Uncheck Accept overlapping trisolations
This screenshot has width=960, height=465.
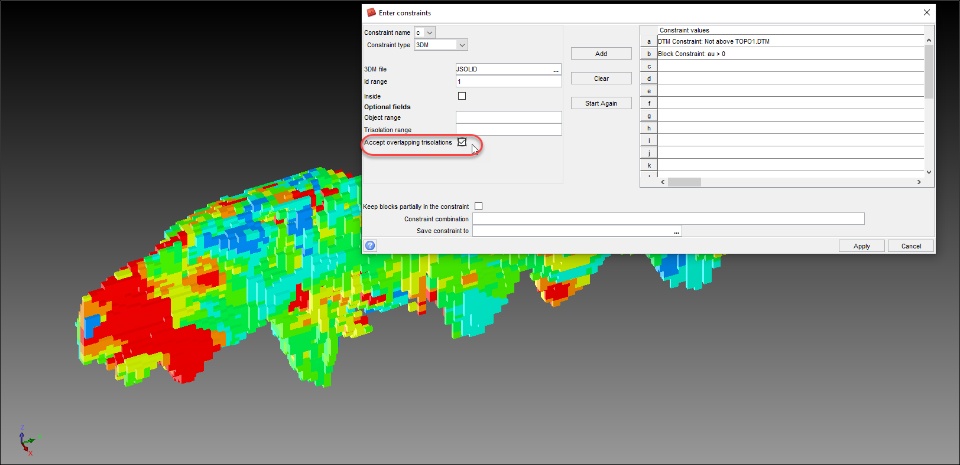[x=462, y=142]
